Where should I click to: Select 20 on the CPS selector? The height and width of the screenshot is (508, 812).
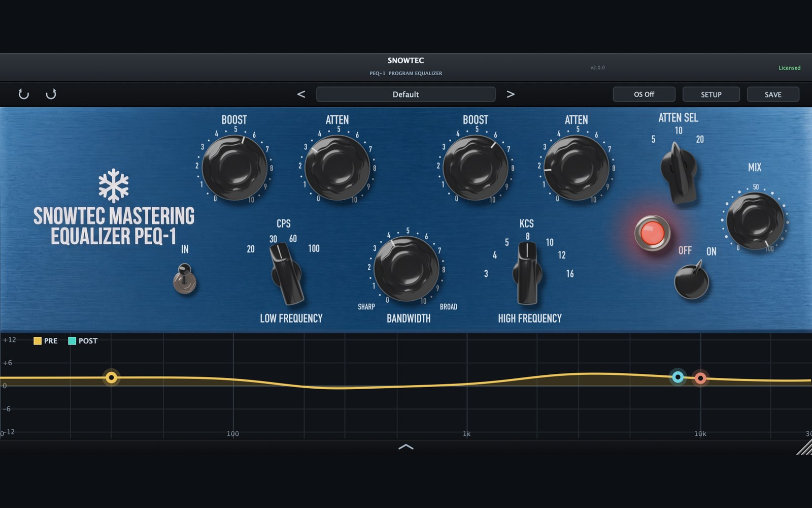[251, 249]
